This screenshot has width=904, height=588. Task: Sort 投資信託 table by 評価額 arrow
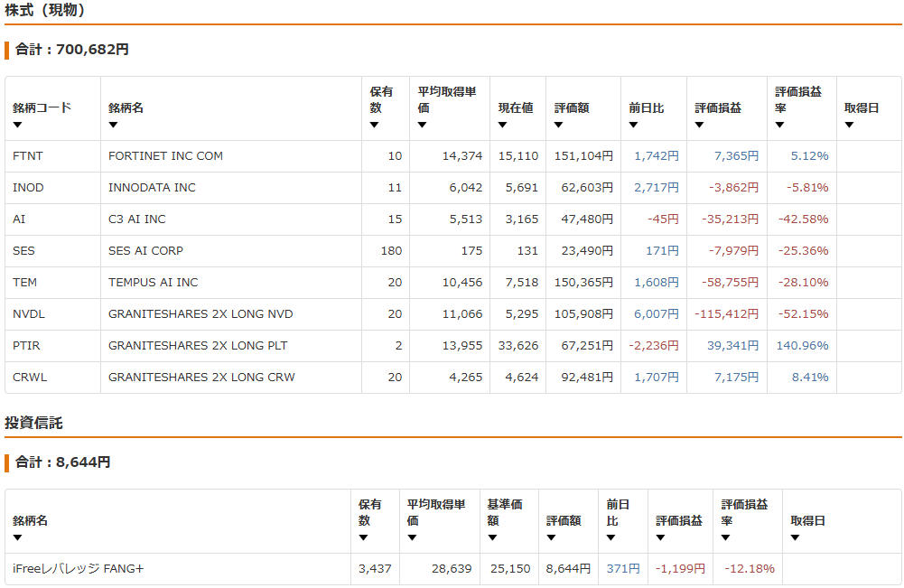pyautogui.click(x=551, y=537)
